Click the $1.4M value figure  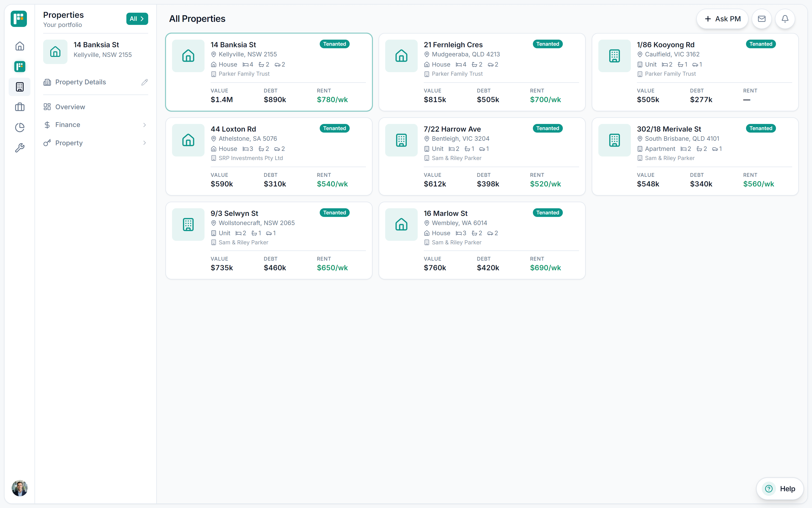(222, 100)
